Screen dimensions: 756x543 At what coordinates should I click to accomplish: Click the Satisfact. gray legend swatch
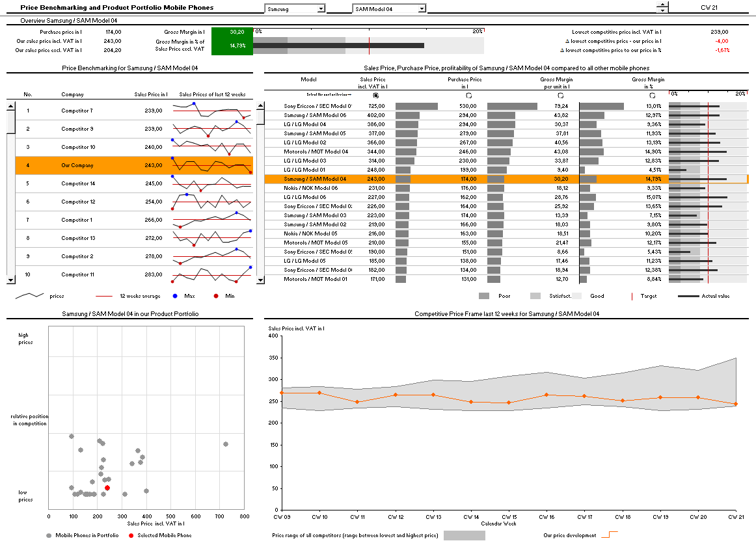click(535, 296)
